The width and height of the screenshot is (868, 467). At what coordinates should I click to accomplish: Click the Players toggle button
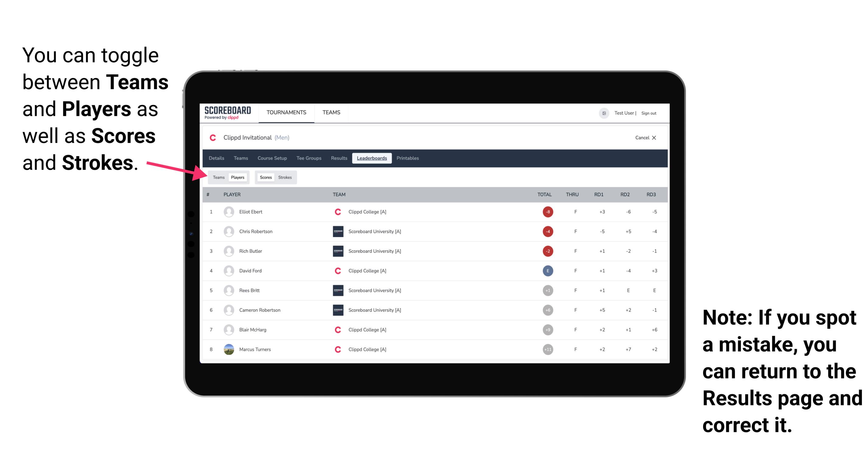tap(237, 177)
